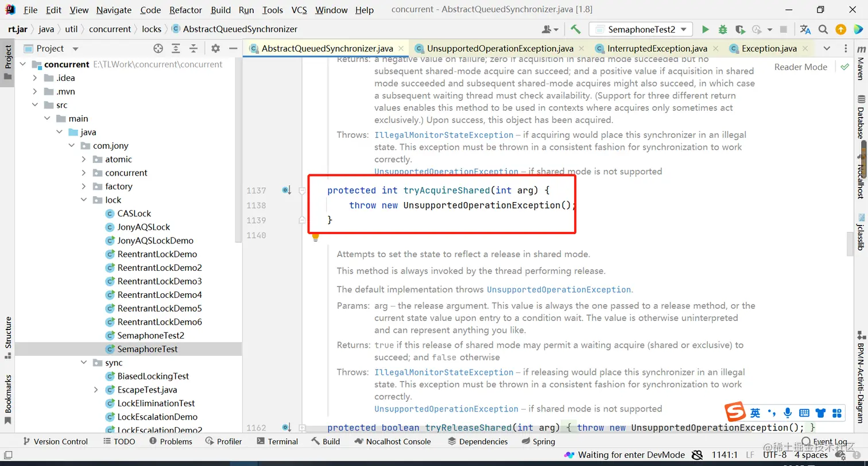Image resolution: width=868 pixels, height=466 pixels.
Task: Toggle the Structure tool window
Action: (7, 337)
